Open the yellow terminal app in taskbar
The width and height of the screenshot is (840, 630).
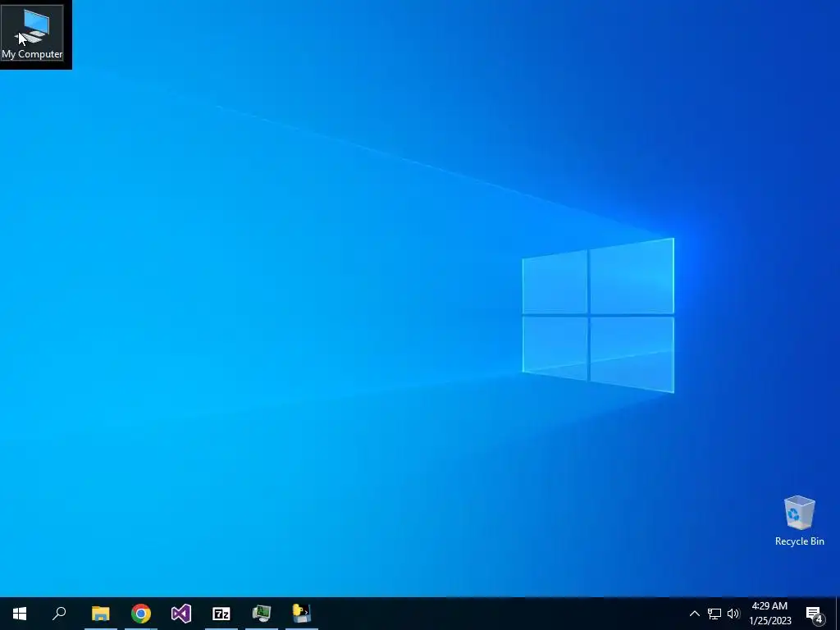click(x=302, y=614)
